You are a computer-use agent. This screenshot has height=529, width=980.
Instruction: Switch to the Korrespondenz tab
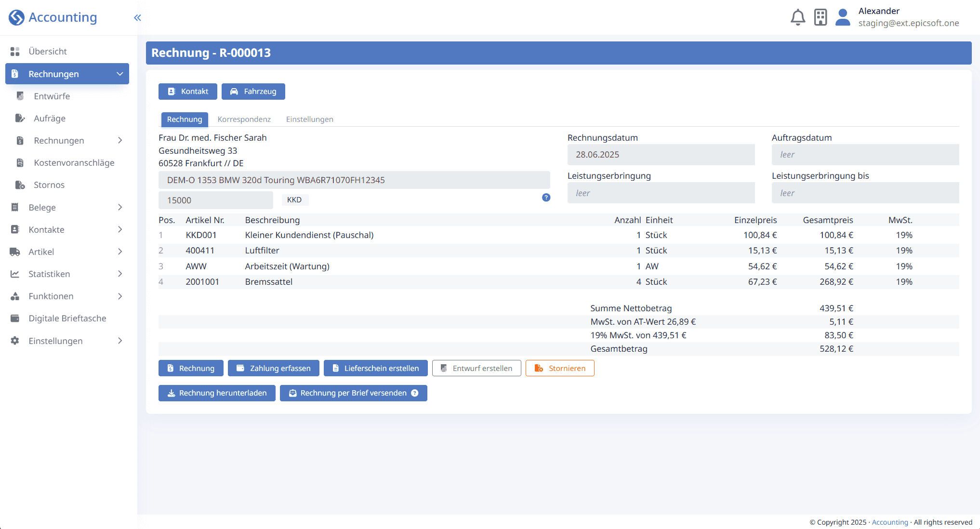244,119
